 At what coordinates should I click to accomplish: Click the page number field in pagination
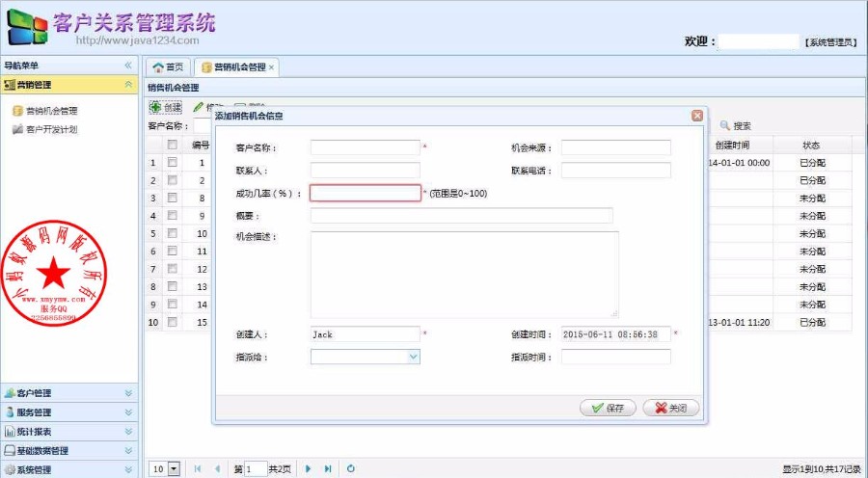coord(256,468)
